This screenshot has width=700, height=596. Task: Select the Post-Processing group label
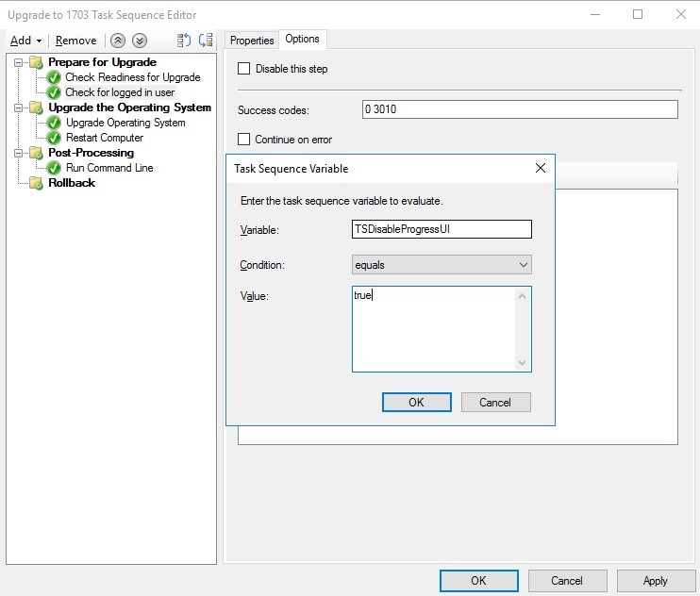[x=92, y=153]
